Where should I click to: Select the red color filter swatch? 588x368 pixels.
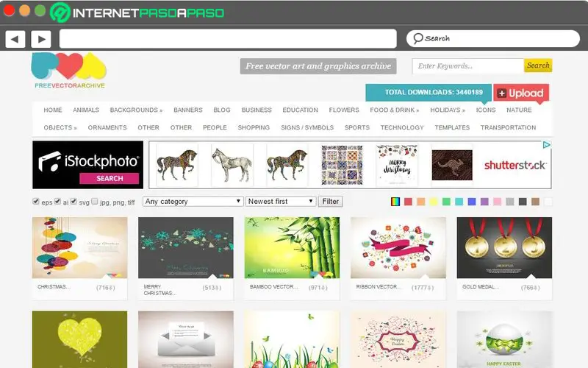408,202
